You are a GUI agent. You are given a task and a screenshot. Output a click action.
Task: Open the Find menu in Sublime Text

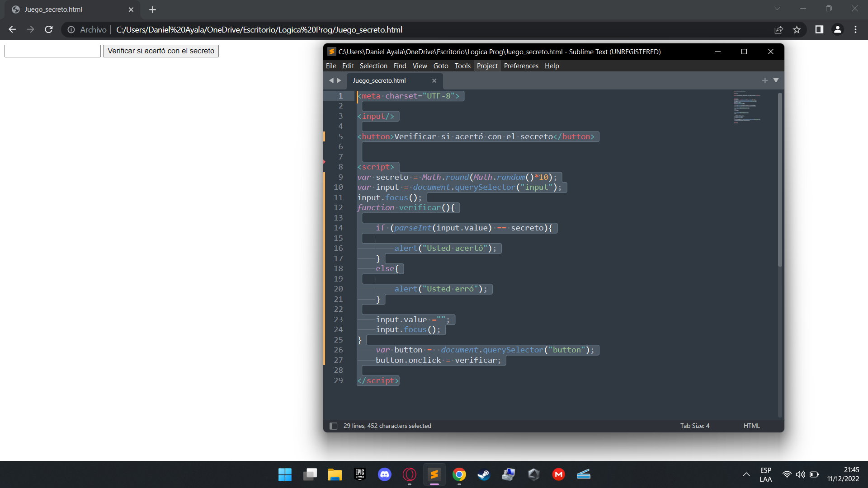(400, 66)
